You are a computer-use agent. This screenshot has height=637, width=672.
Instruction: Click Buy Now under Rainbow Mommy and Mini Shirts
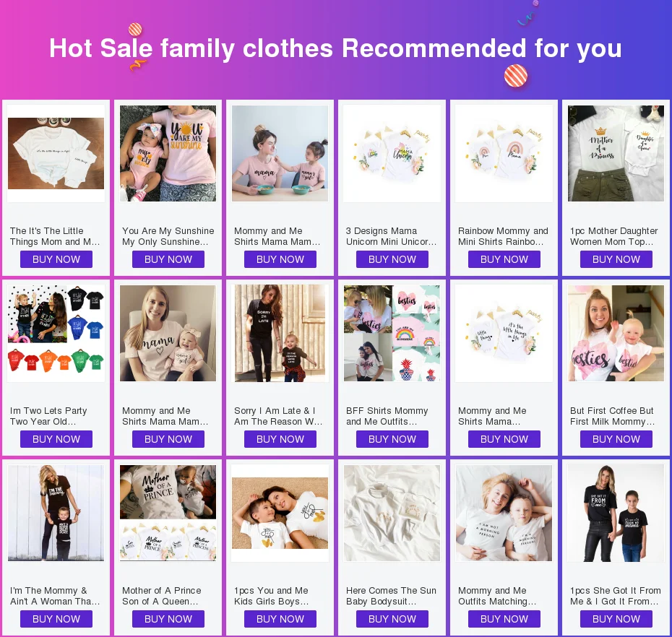504,259
